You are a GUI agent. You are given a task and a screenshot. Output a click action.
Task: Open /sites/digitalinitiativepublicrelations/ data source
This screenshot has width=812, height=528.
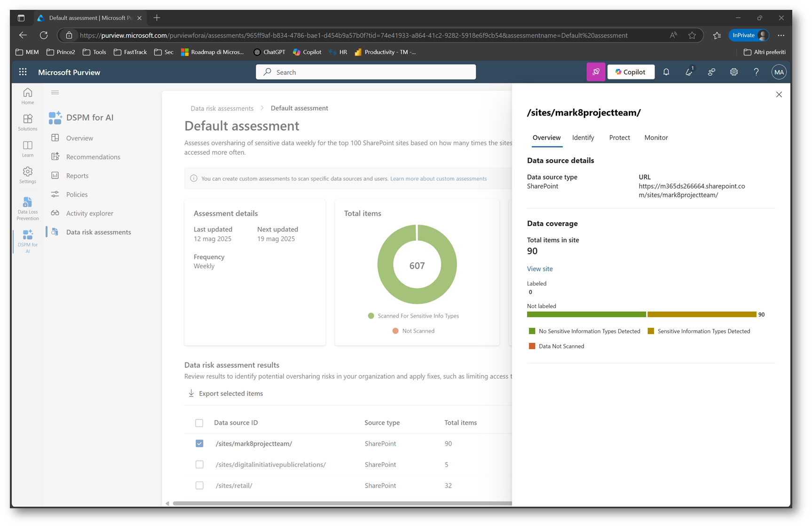coord(270,465)
